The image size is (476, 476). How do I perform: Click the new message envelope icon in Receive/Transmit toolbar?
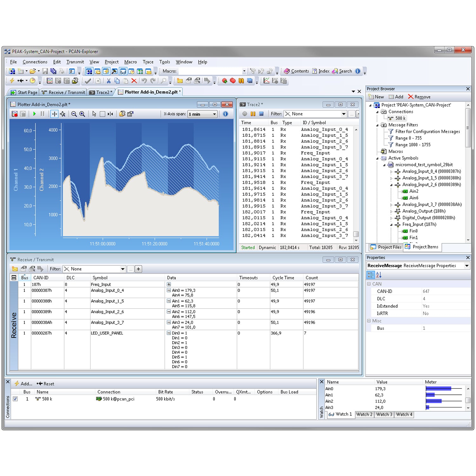(15, 269)
